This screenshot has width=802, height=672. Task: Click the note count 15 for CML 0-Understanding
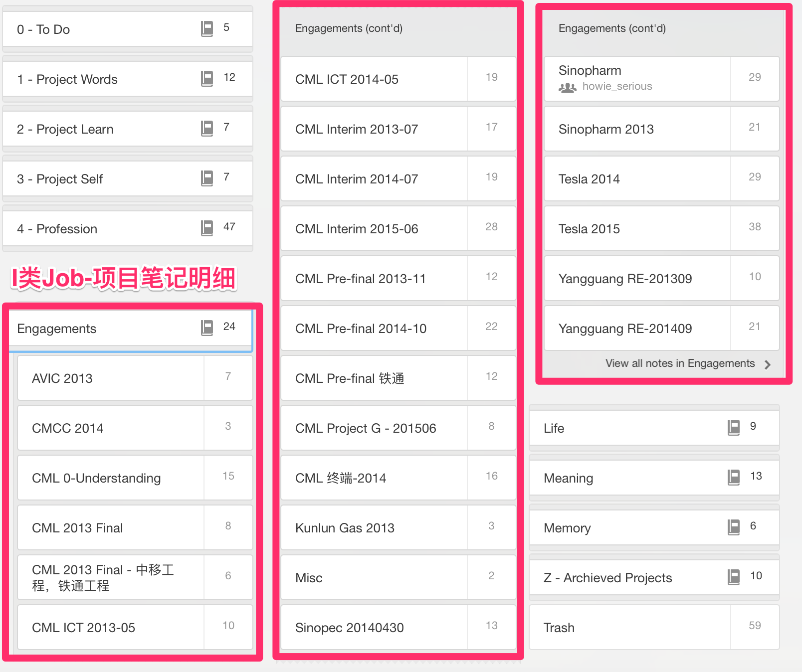click(228, 476)
